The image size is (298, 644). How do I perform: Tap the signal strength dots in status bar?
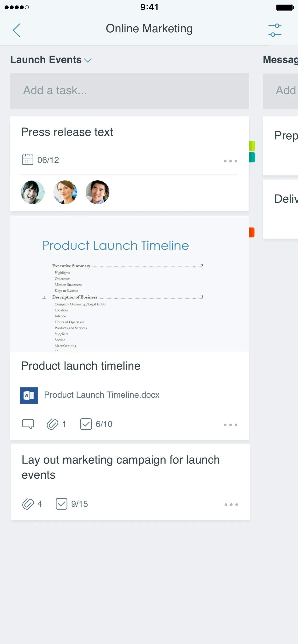(x=17, y=7)
